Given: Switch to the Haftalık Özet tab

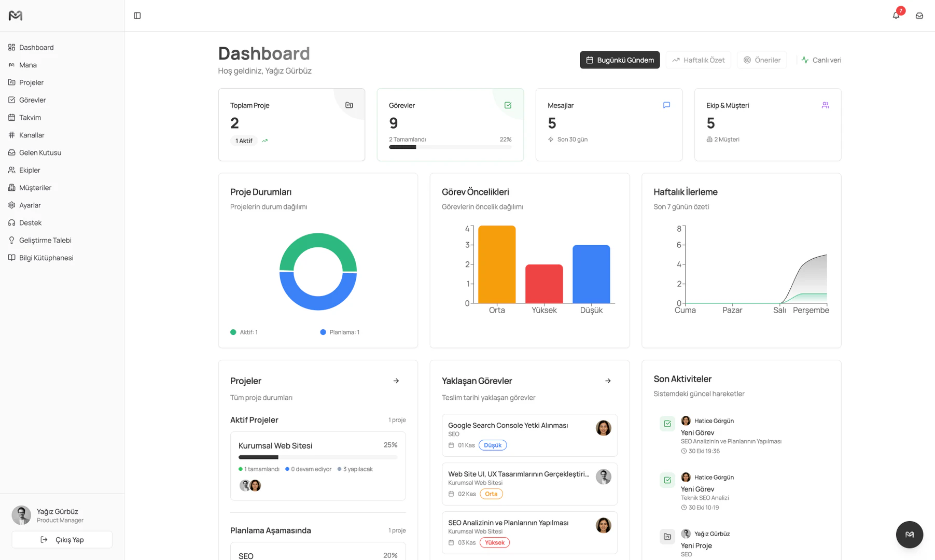Looking at the screenshot, I should (698, 60).
